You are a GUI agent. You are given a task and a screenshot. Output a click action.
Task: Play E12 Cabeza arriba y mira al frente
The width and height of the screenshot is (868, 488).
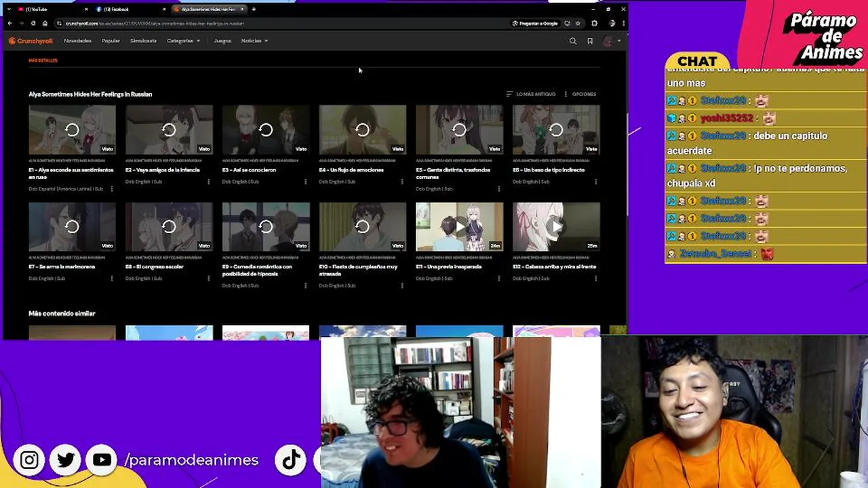[556, 226]
